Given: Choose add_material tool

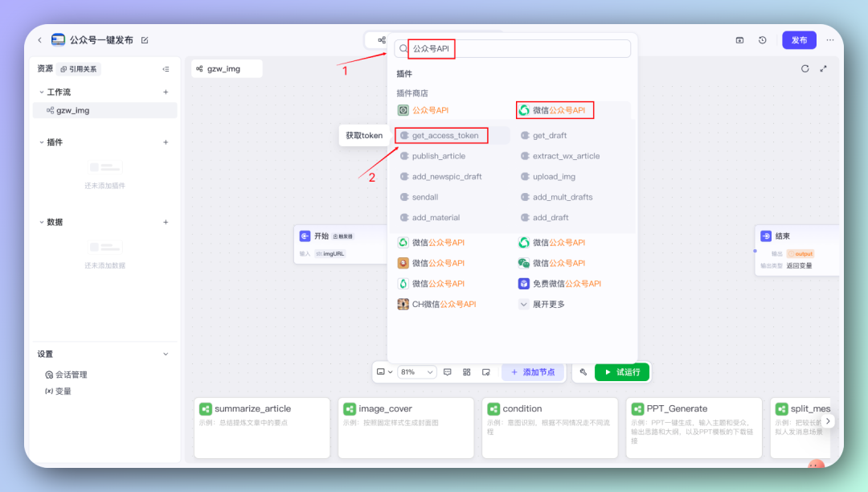Looking at the screenshot, I should (430, 218).
